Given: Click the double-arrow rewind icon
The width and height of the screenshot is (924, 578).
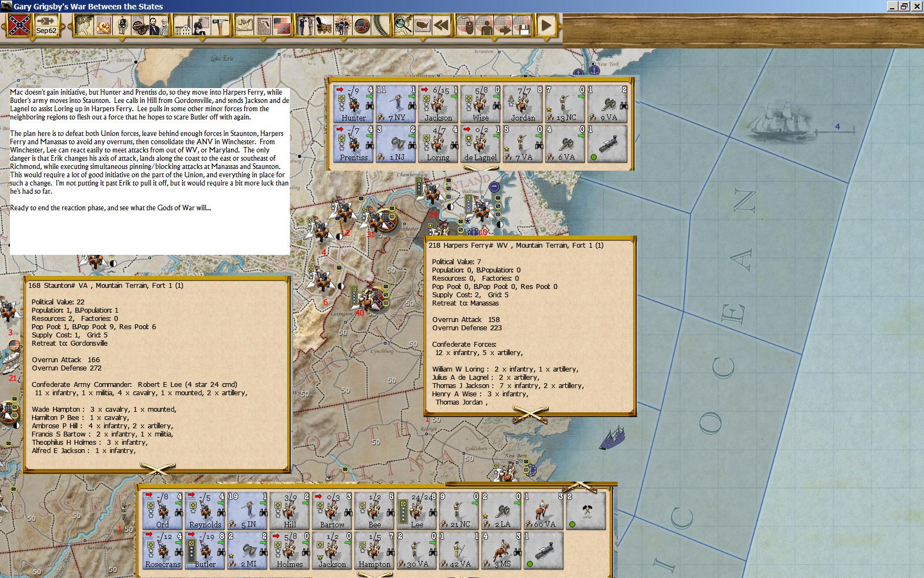Looking at the screenshot, I should pos(441,25).
